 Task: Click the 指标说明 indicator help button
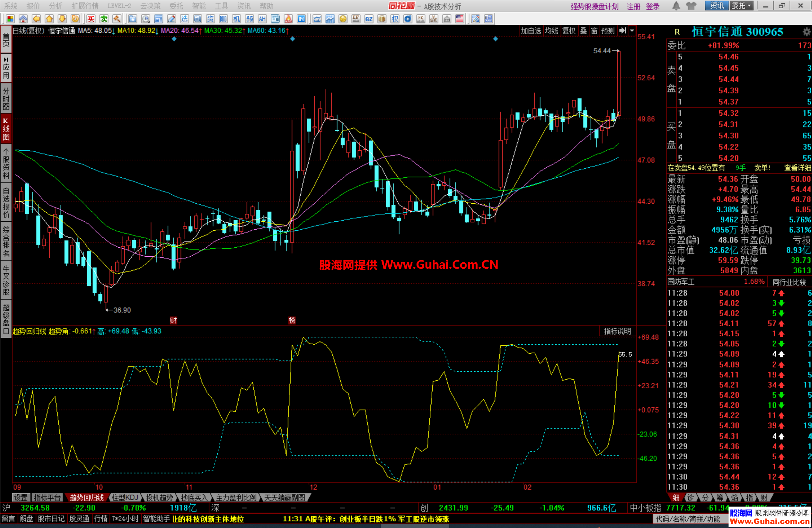[x=617, y=331]
